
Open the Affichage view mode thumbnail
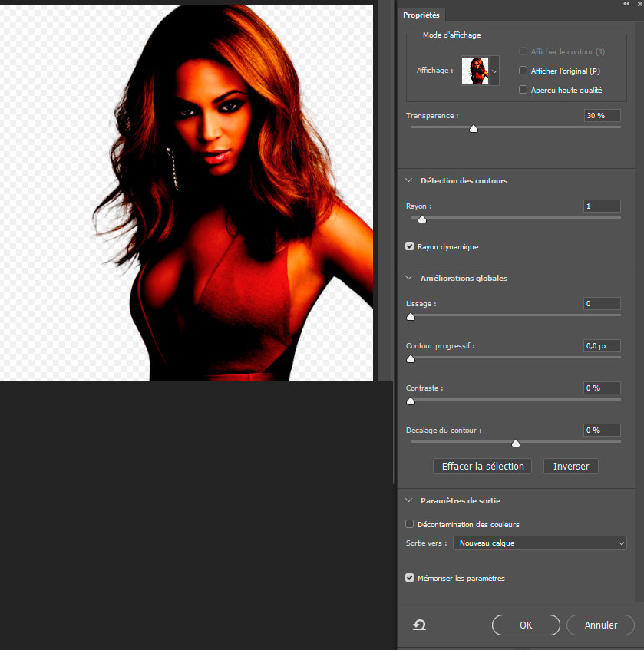point(479,71)
